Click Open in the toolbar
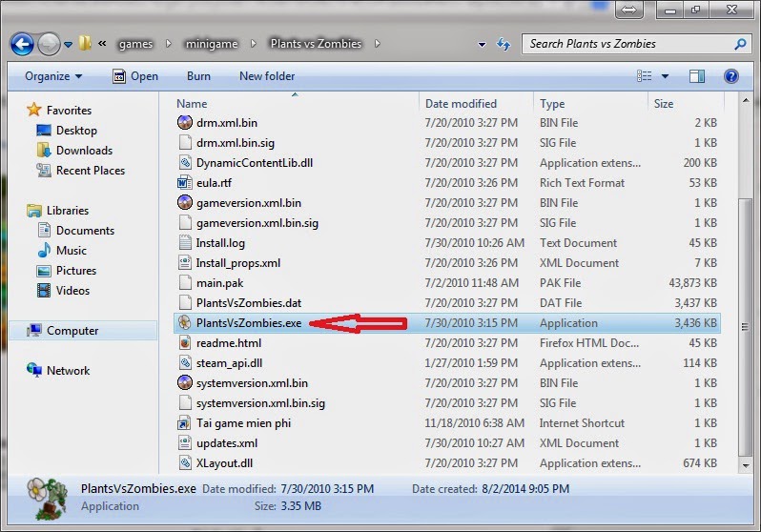 [135, 76]
